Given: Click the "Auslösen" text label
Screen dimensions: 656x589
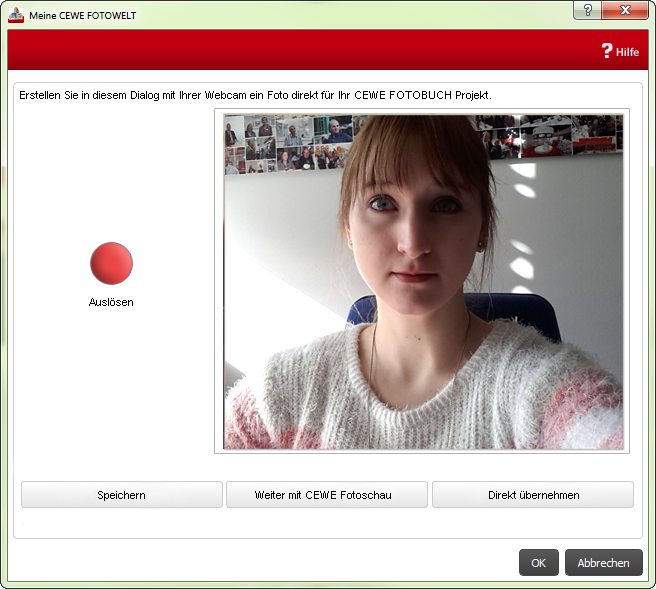Looking at the screenshot, I should coord(111,302).
